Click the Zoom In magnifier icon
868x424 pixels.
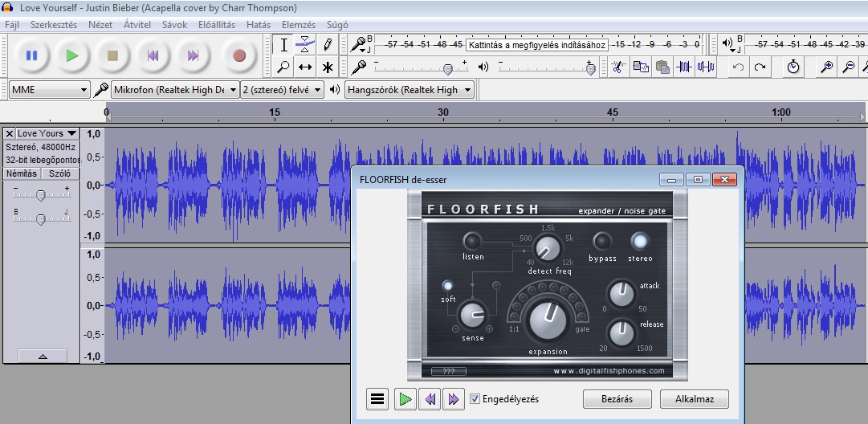click(x=826, y=67)
